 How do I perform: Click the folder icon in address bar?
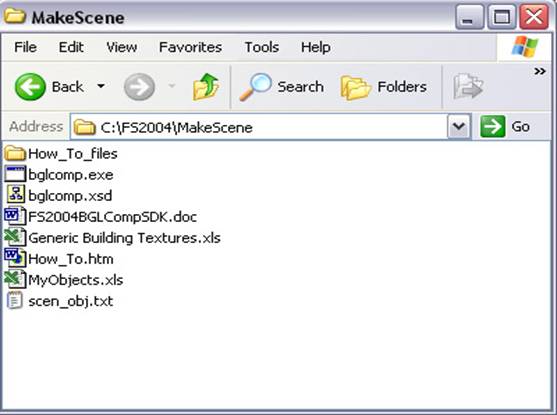pos(85,127)
